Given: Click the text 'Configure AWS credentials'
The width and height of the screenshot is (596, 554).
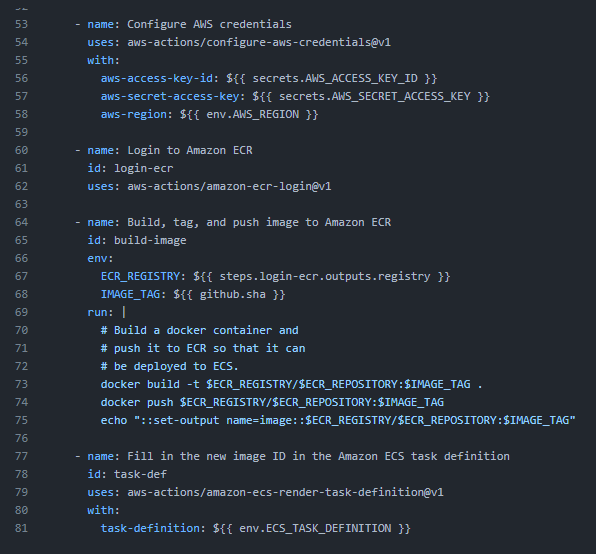Looking at the screenshot, I should pyautogui.click(x=209, y=24).
